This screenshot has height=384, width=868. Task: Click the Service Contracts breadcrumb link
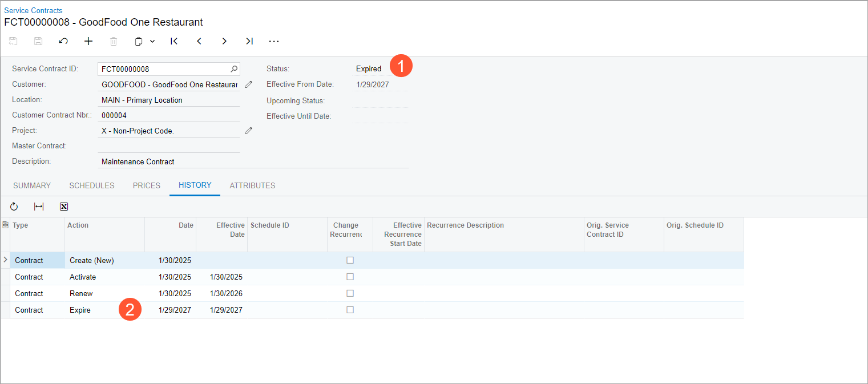[x=33, y=10]
